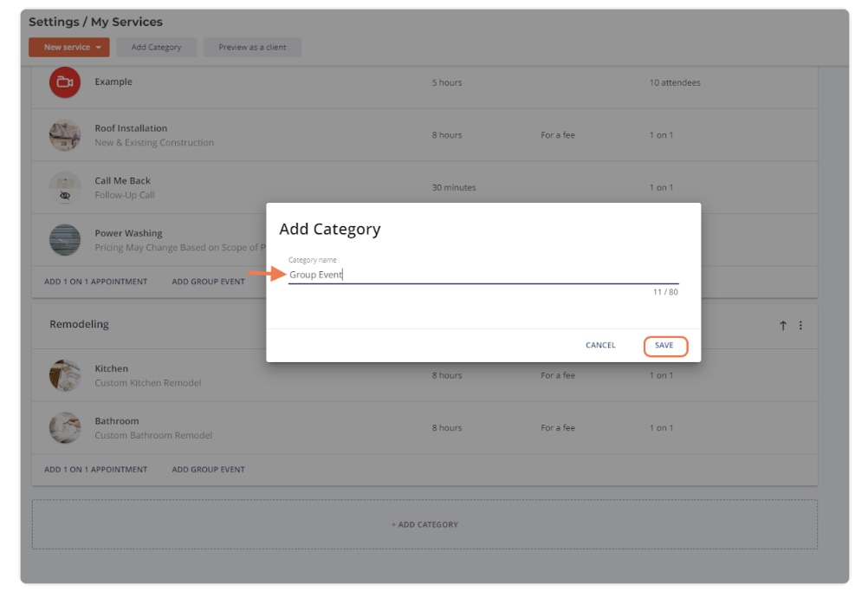Screen dimensions: 868x598
Task: Open the New service dropdown
Action: [69, 48]
